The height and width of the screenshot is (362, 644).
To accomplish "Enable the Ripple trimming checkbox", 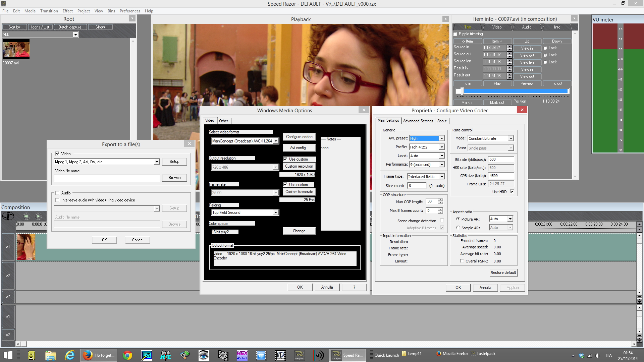I will tap(455, 34).
